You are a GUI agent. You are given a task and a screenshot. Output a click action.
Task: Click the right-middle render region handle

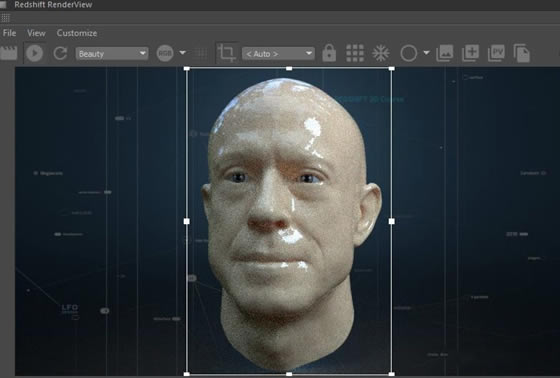coord(391,222)
